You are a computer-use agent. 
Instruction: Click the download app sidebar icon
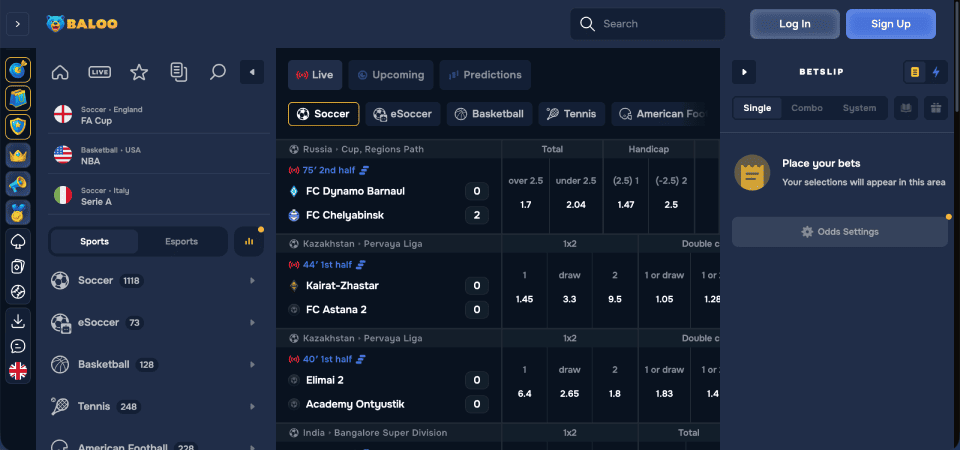(18, 321)
